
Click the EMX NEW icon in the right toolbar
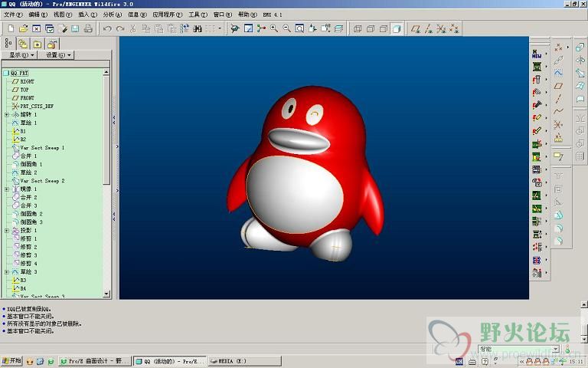coord(537,54)
